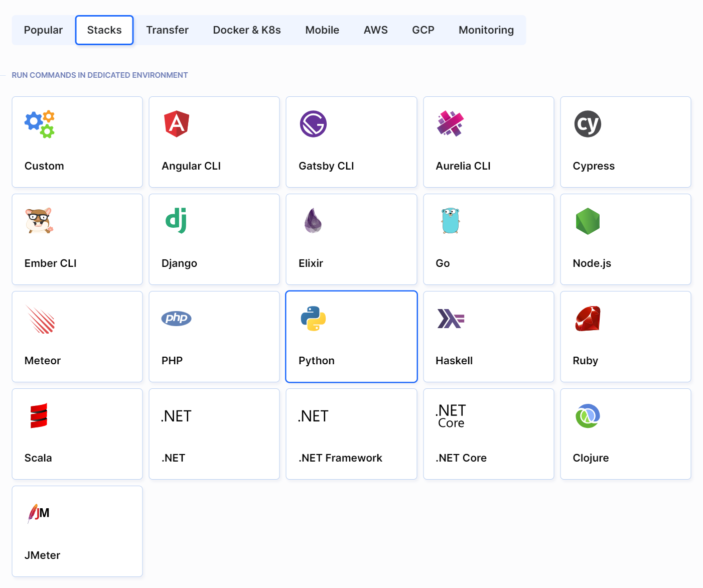Choose the Elixir purple drop icon
Screen dimensions: 703x588
click(313, 221)
